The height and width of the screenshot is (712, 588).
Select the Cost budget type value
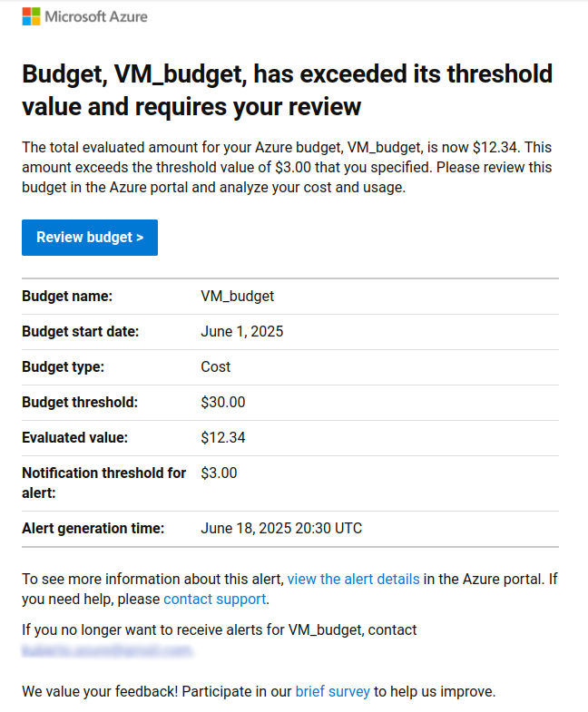coord(215,367)
